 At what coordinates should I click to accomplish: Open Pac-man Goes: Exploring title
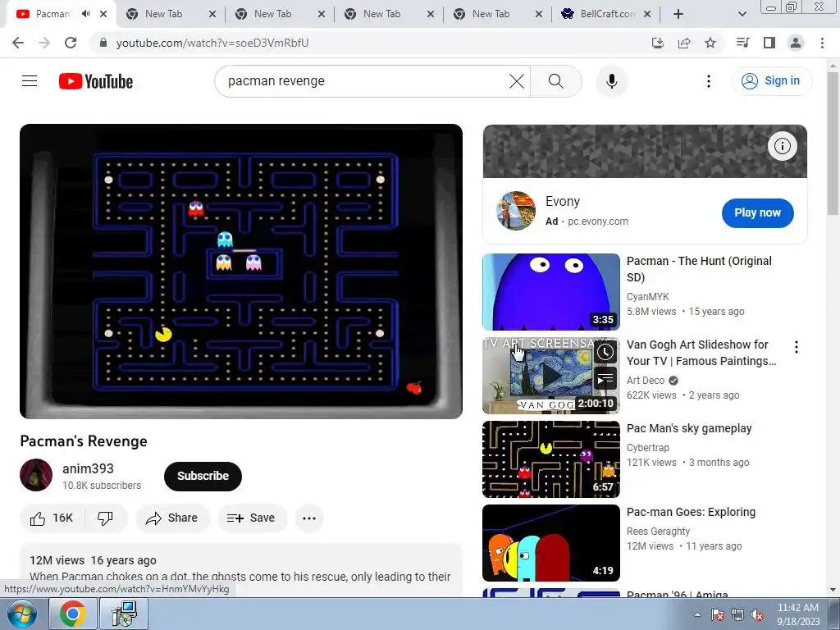tap(691, 512)
